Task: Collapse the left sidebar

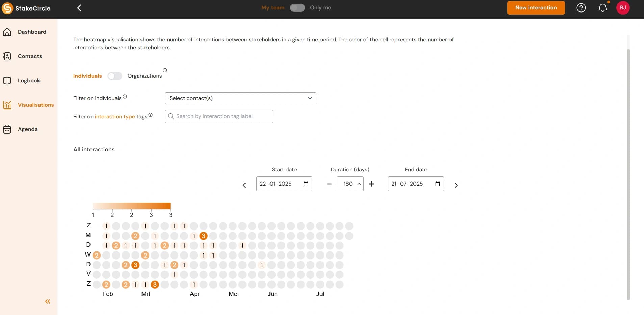Action: pyautogui.click(x=47, y=301)
